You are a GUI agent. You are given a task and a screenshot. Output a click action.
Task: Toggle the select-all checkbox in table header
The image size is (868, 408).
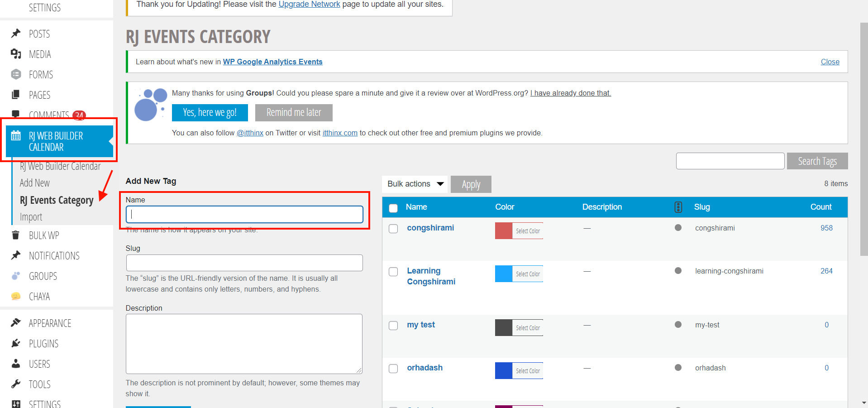[393, 208]
